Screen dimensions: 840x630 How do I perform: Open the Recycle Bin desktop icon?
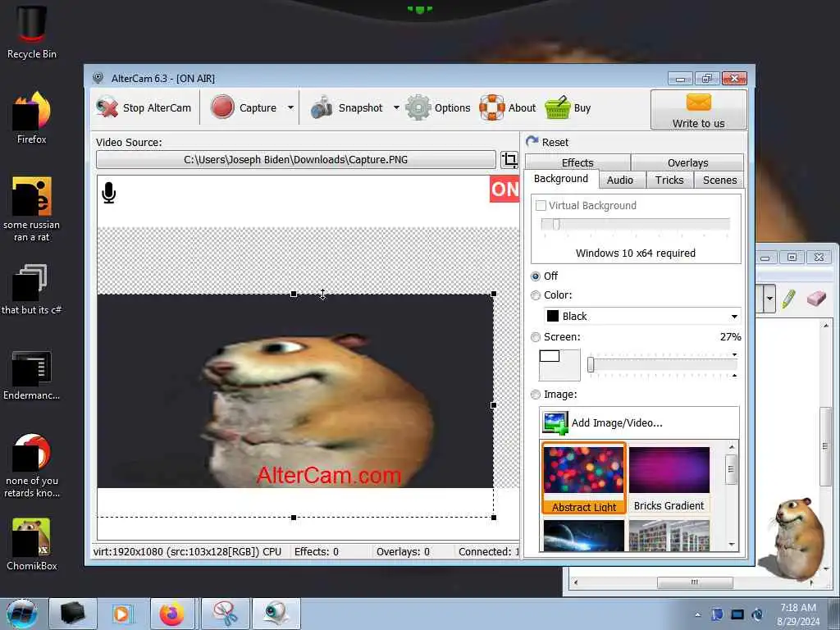(32, 31)
